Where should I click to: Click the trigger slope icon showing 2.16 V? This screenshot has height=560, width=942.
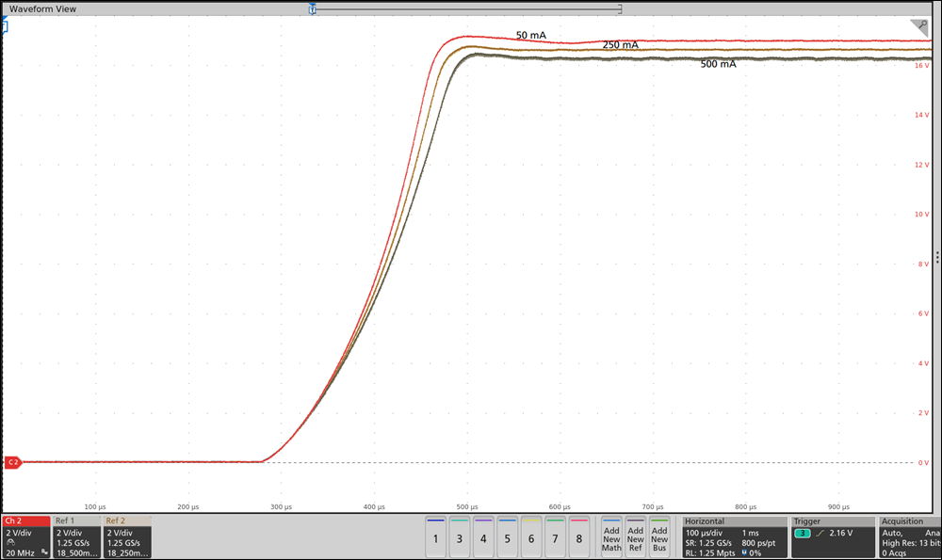820,533
